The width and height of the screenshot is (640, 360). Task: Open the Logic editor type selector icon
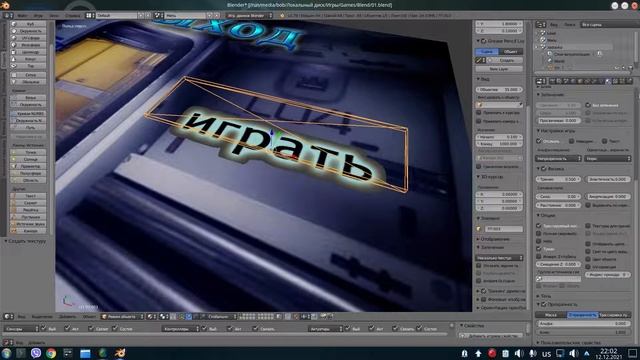[7, 342]
